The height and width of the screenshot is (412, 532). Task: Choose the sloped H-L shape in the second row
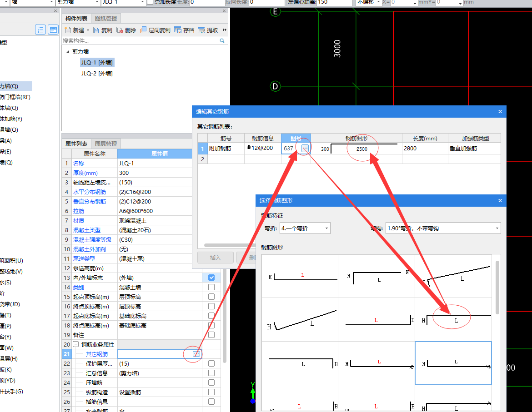click(x=300, y=319)
